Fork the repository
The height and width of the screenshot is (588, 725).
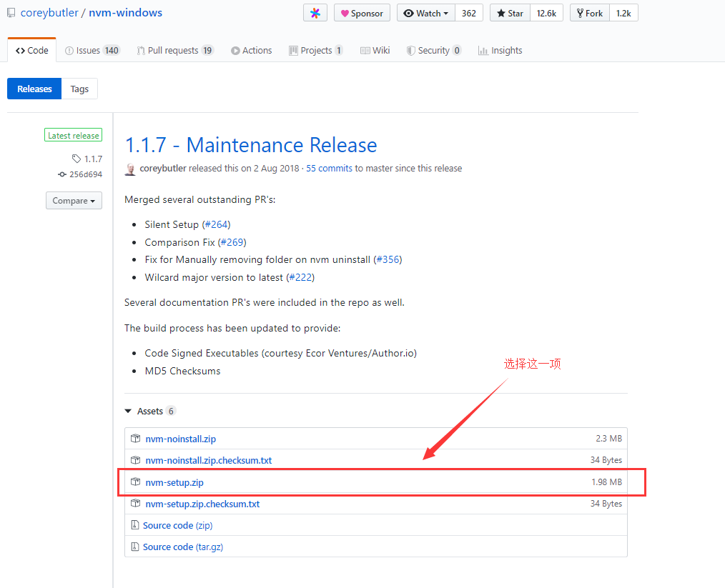[590, 13]
